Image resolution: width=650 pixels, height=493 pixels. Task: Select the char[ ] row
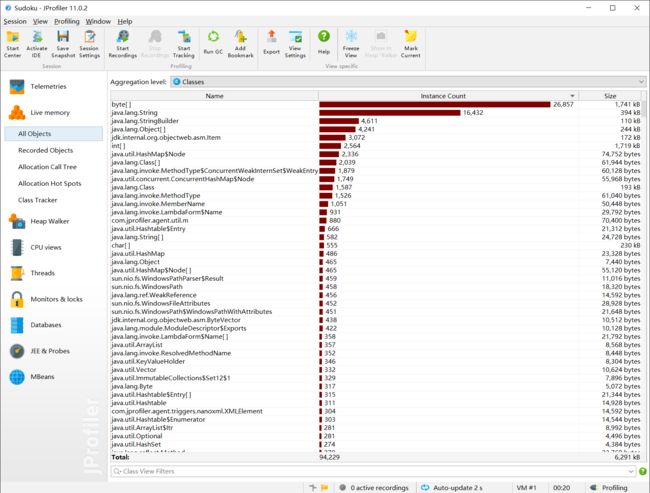[x=376, y=245]
